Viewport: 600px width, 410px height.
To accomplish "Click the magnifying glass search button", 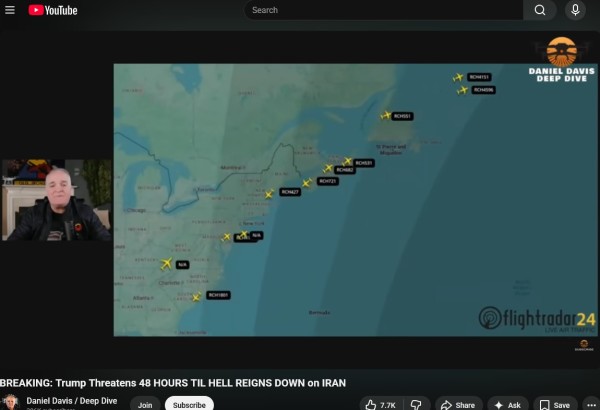I will [x=540, y=10].
